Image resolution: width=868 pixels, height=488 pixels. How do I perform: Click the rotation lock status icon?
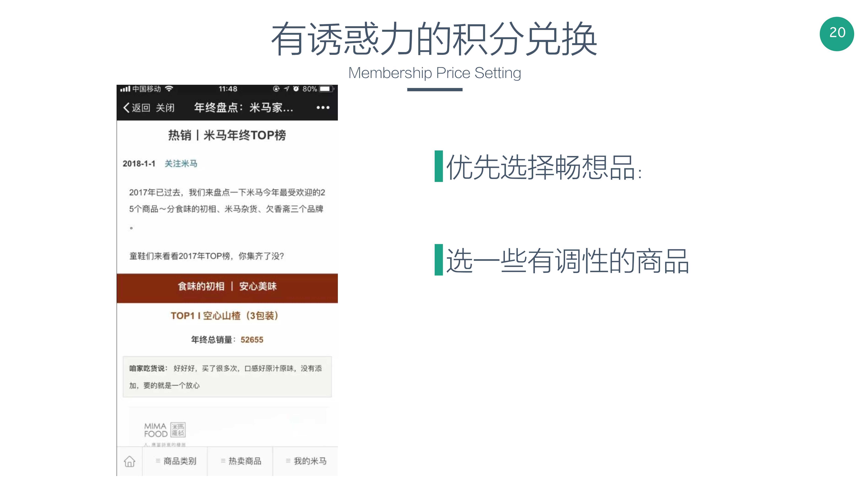(x=276, y=89)
